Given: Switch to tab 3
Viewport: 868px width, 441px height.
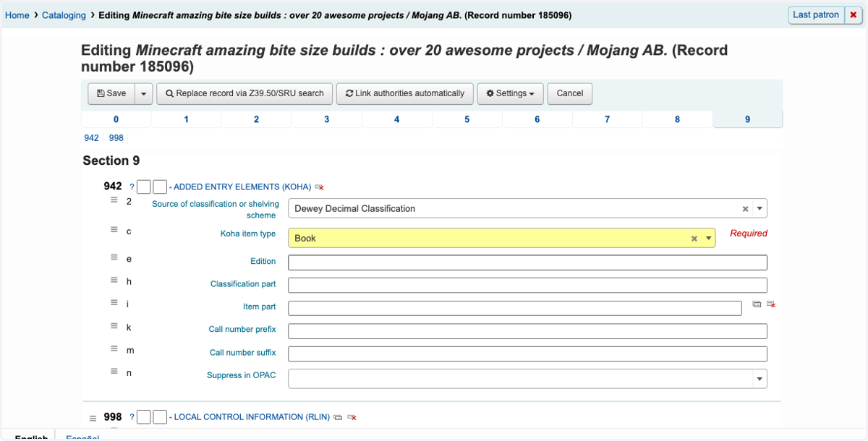Looking at the screenshot, I should pyautogui.click(x=327, y=119).
